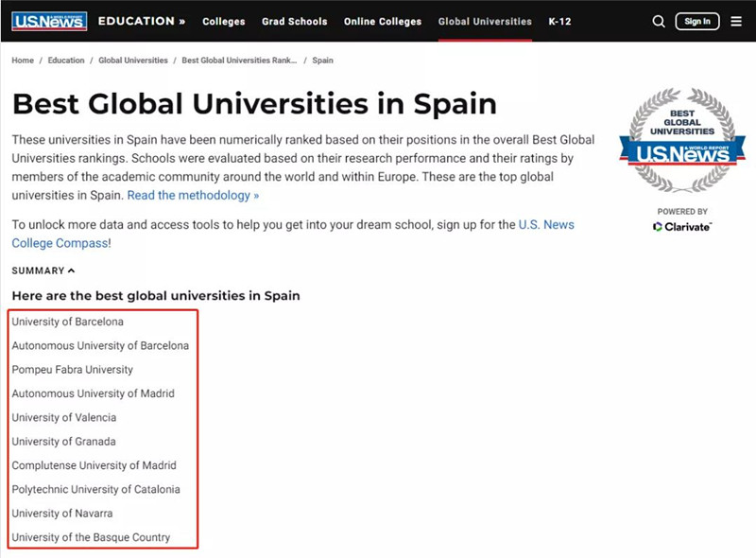Click the Home breadcrumb
The image size is (756, 558).
click(x=23, y=61)
